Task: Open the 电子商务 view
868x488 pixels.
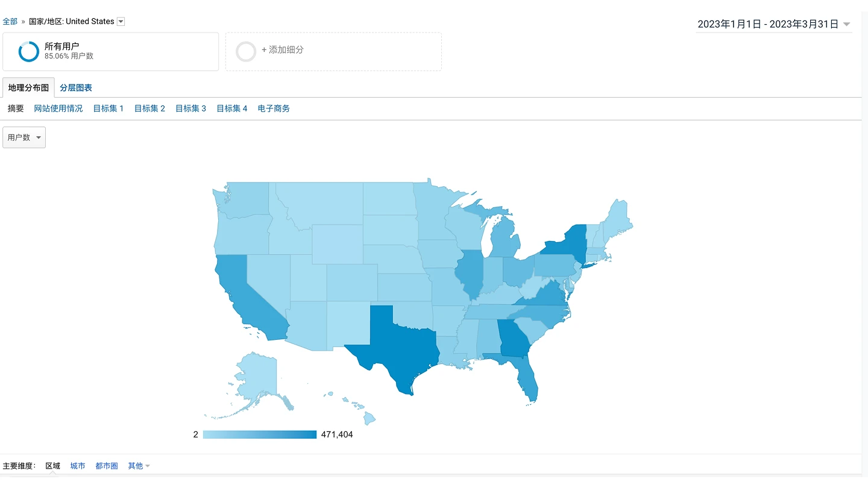Action: click(274, 108)
